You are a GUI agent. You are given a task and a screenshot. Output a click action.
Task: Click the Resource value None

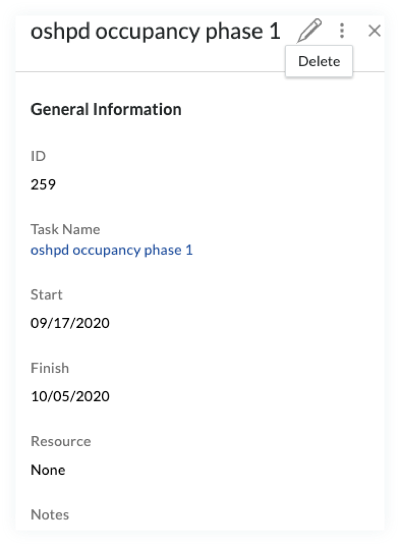point(48,470)
